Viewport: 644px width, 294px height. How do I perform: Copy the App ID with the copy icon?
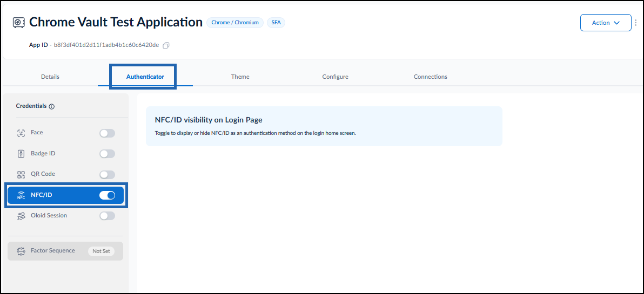166,45
